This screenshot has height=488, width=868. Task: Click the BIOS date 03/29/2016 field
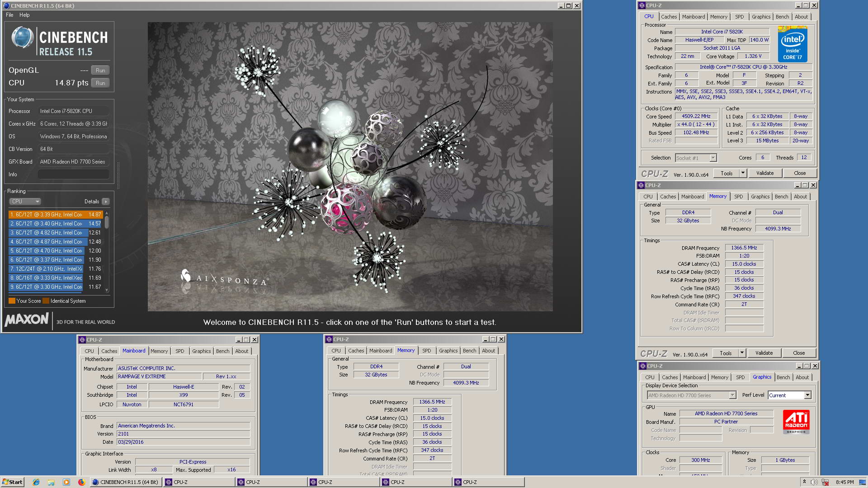183,442
